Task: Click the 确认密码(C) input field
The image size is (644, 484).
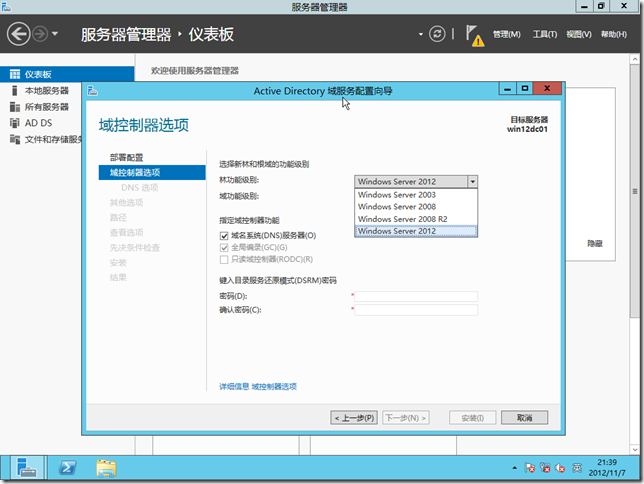Action: (x=416, y=310)
